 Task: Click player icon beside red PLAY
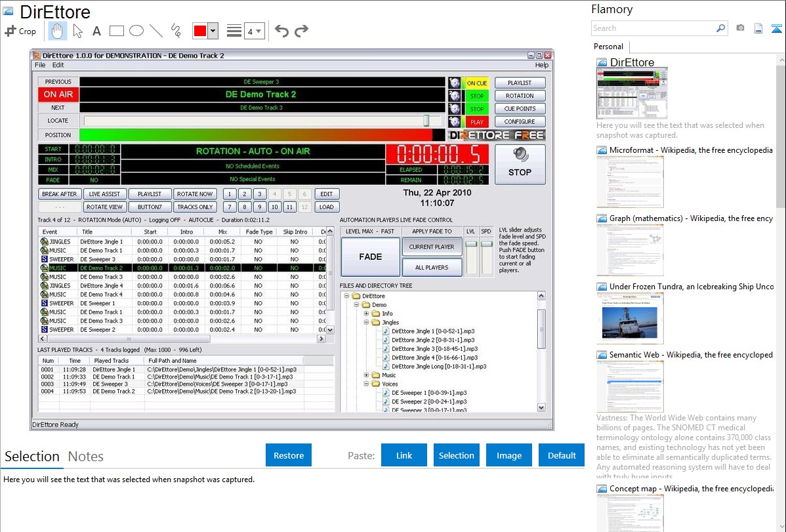454,122
